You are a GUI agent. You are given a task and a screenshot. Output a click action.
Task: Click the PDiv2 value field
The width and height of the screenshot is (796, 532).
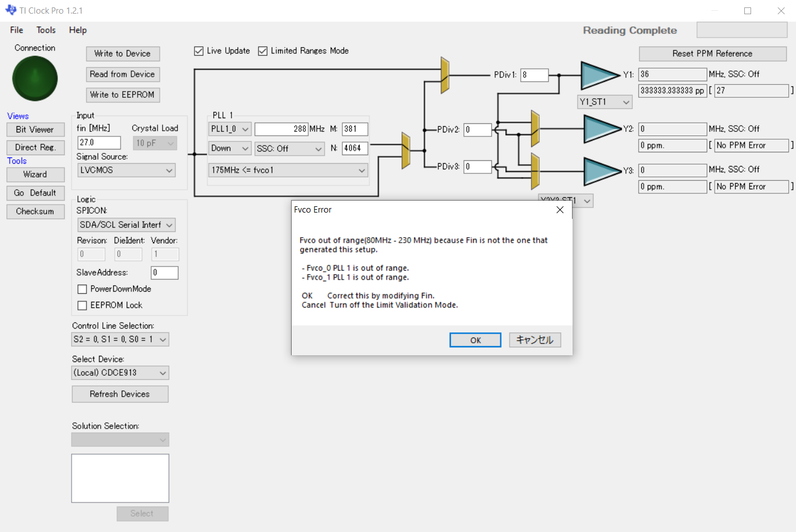[478, 130]
